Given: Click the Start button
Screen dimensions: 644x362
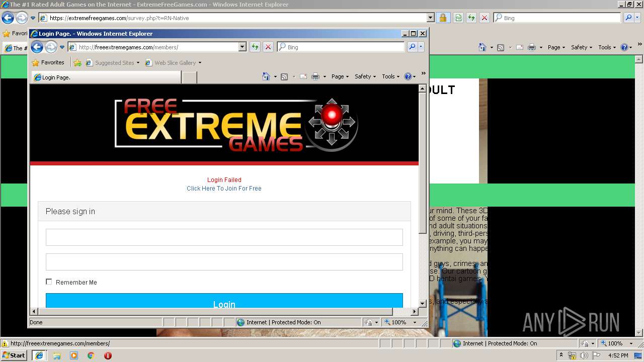Looking at the screenshot, I should (x=14, y=355).
